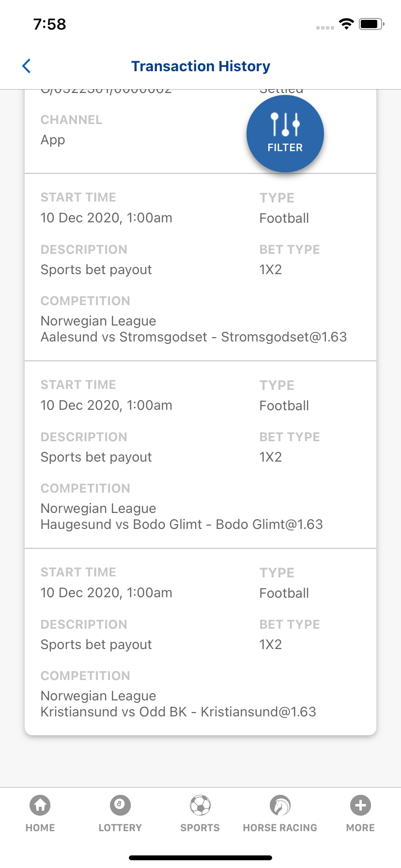Tap the Home house icon
The height and width of the screenshot is (868, 401).
40,806
